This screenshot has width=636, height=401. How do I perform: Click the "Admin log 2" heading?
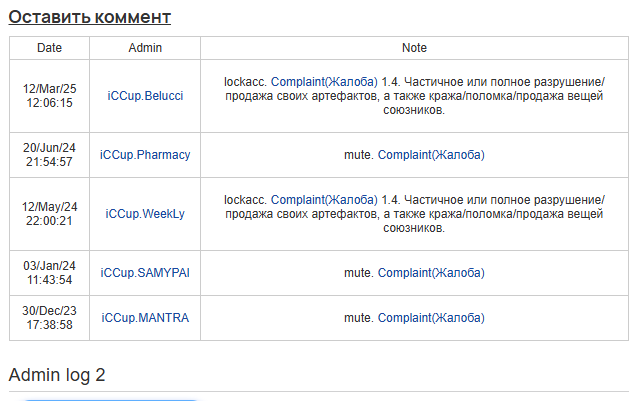pos(57,375)
